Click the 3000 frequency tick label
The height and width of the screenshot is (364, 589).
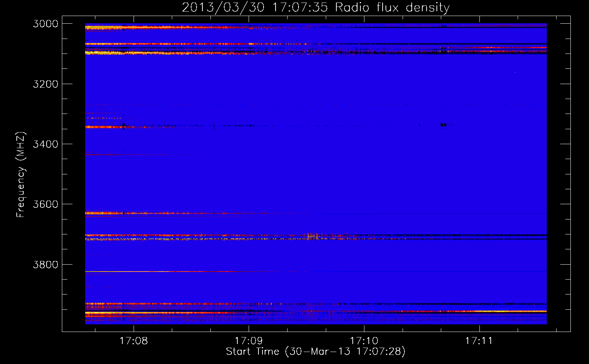46,24
